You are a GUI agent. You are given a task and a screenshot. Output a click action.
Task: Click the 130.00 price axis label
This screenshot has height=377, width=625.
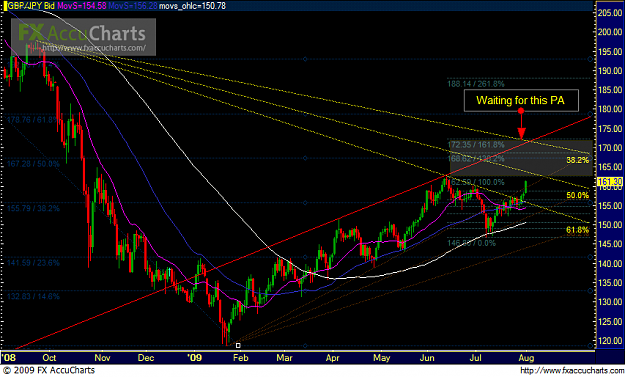click(x=610, y=302)
